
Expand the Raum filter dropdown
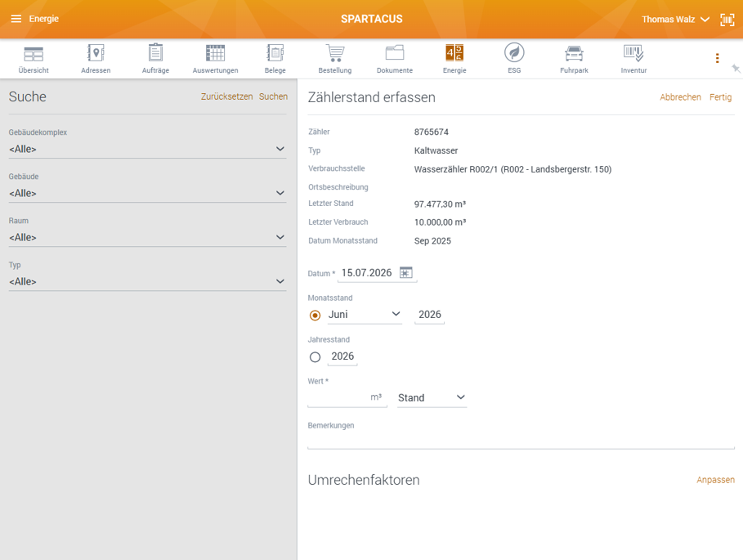tap(147, 237)
